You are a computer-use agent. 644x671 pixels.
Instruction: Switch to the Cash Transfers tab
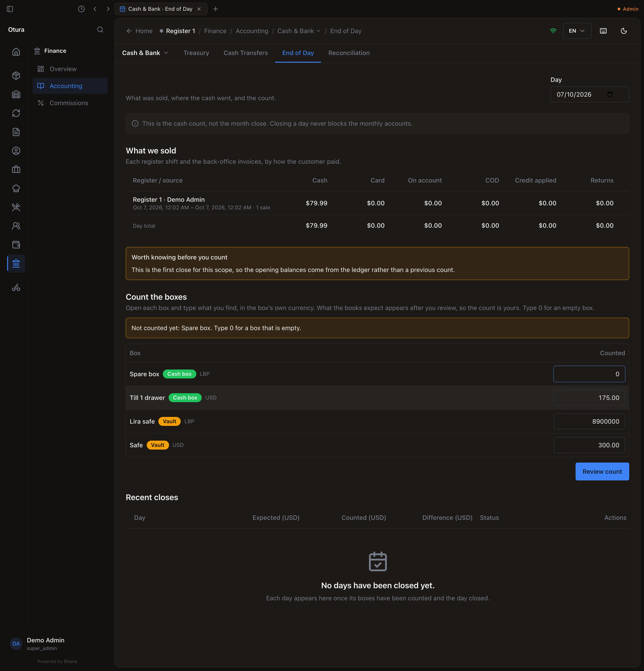[x=246, y=53]
